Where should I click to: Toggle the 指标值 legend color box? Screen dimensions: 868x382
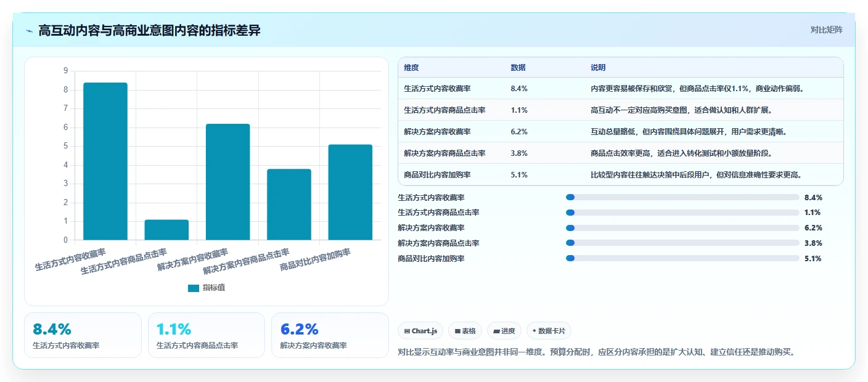pos(194,288)
